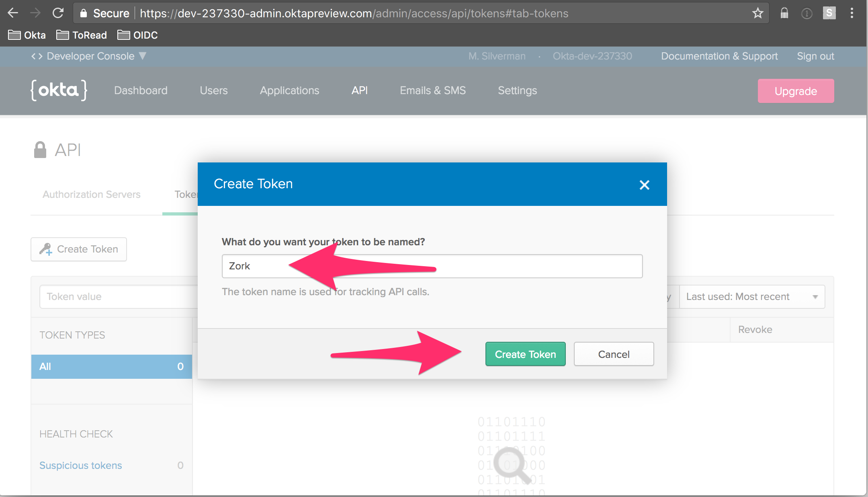Bookmark the page with the star icon
The width and height of the screenshot is (868, 497).
[x=757, y=13]
